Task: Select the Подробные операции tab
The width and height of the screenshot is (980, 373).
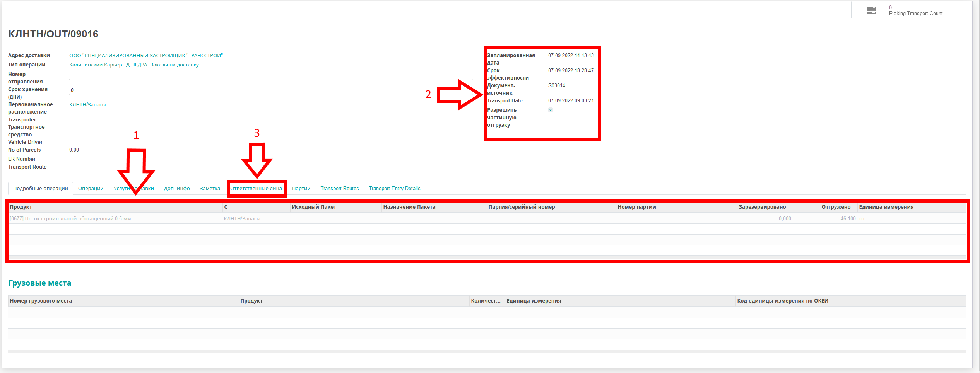Action: pos(41,189)
